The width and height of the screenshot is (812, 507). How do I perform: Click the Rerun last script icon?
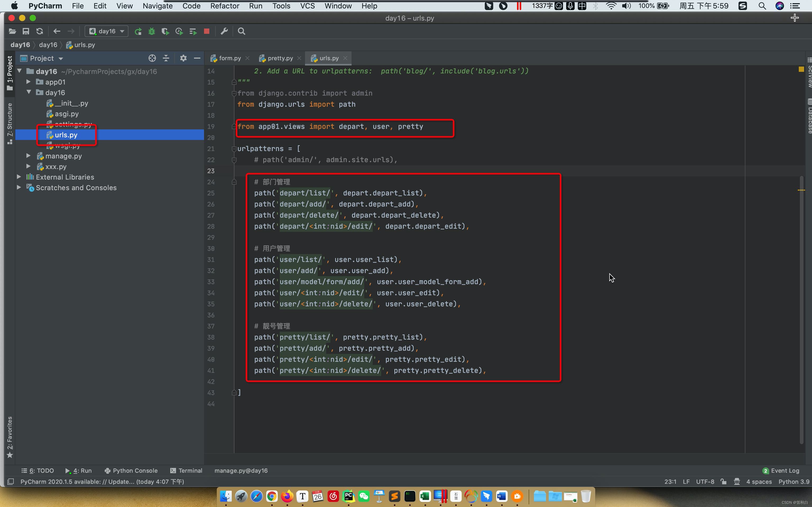coord(138,31)
